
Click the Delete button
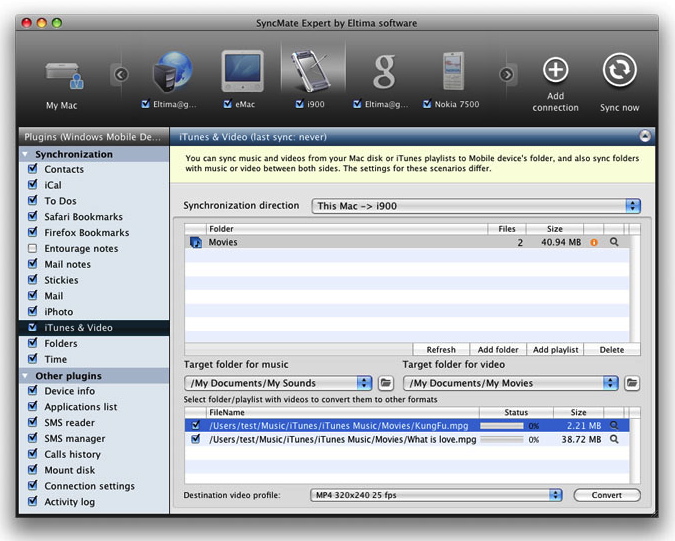pos(612,349)
